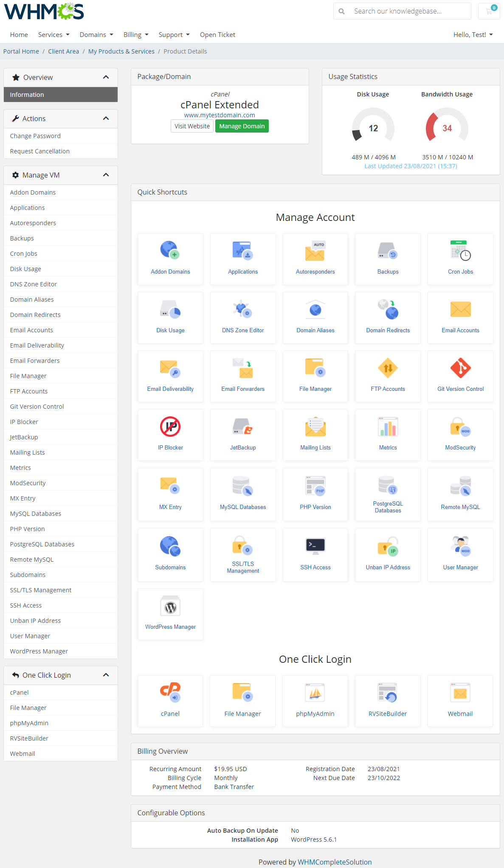Click the Client Area breadcrumb link

tap(64, 51)
